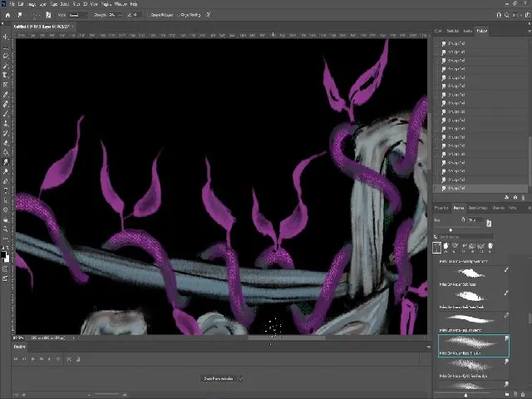This screenshot has height=399, width=532.
Task: Create new brush in Brushes panel
Action: (x=515, y=394)
